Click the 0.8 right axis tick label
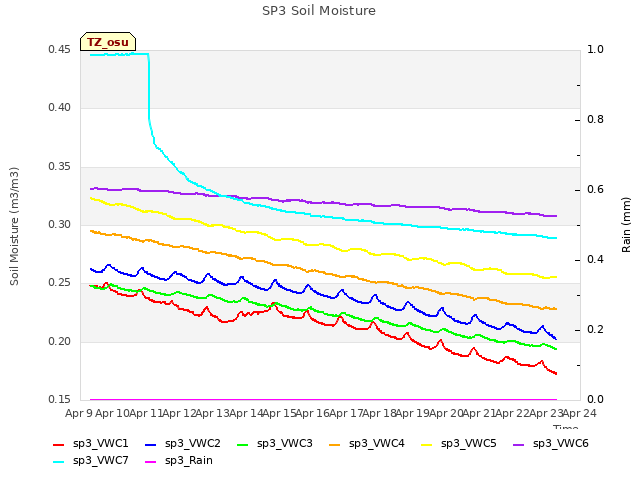Image resolution: width=640 pixels, height=480 pixels. (596, 119)
